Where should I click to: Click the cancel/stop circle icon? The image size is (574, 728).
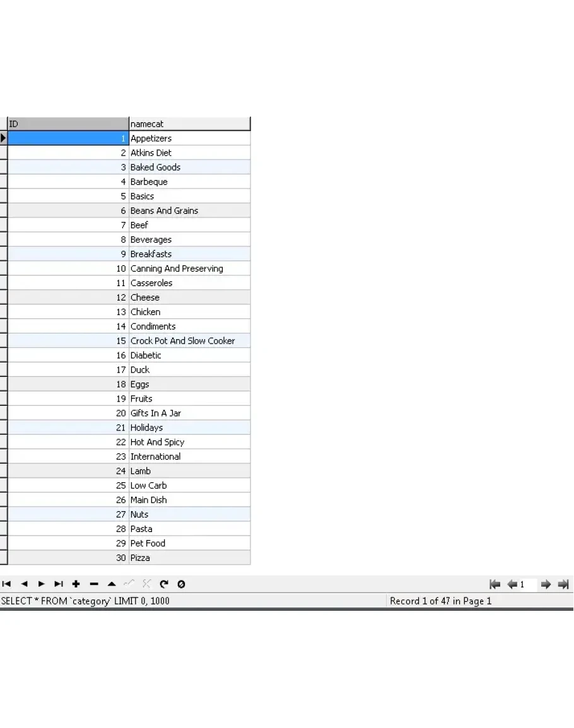click(x=181, y=584)
